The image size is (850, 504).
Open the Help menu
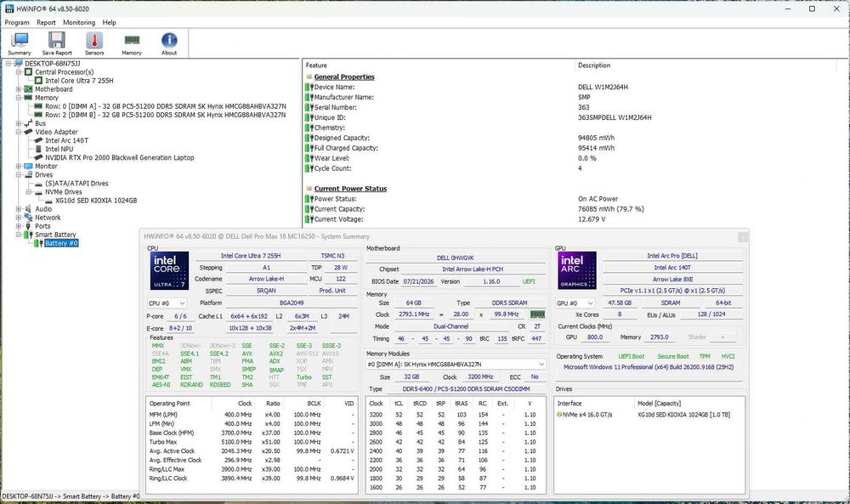pos(109,23)
